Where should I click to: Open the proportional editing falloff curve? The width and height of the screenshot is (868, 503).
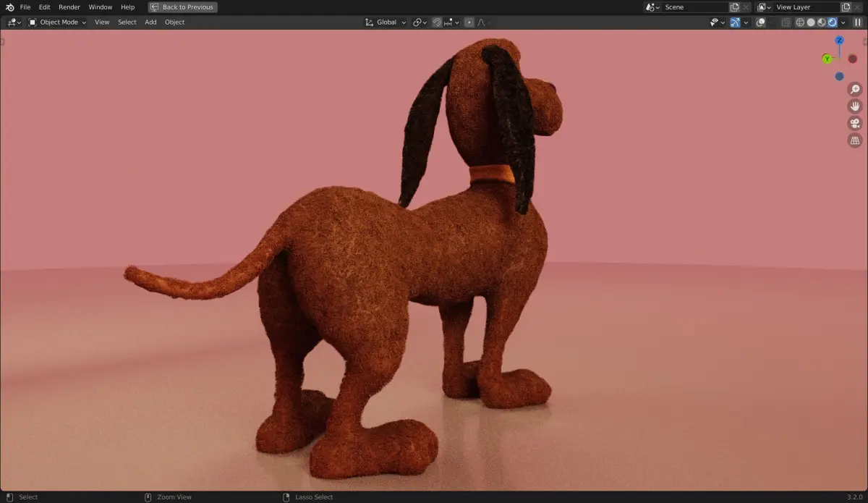tap(482, 22)
